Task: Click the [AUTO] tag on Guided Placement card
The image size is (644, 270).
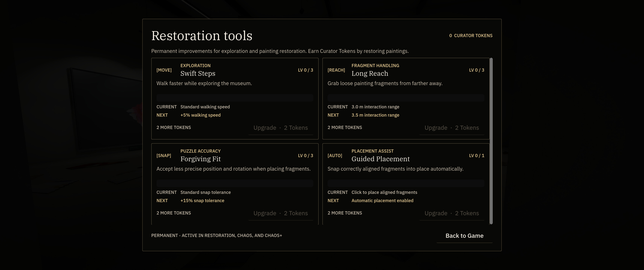Action: point(335,156)
